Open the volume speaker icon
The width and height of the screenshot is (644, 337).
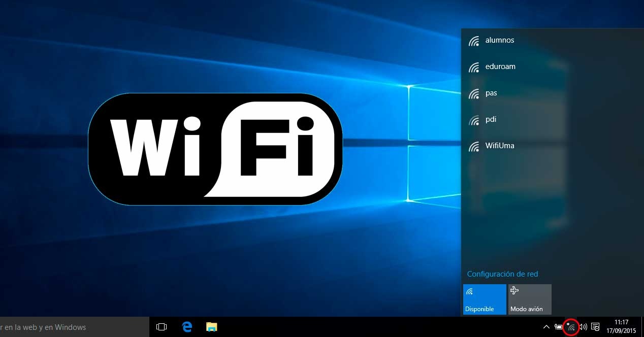583,327
